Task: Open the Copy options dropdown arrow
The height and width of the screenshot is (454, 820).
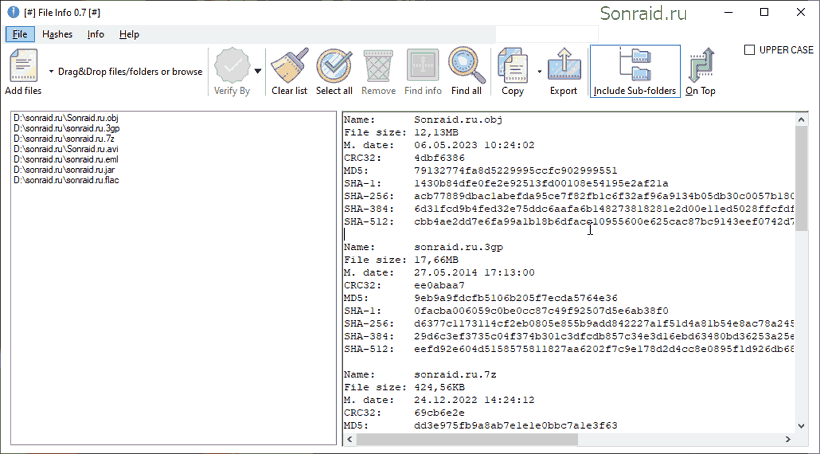Action: point(539,72)
